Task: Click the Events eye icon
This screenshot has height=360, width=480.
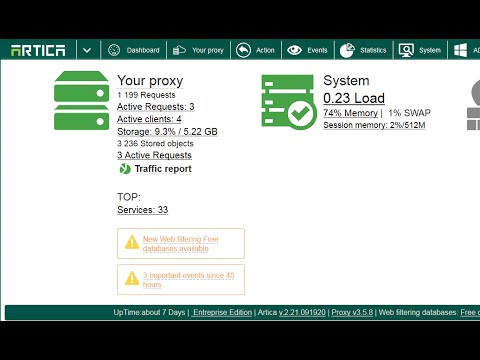Action: click(x=294, y=50)
